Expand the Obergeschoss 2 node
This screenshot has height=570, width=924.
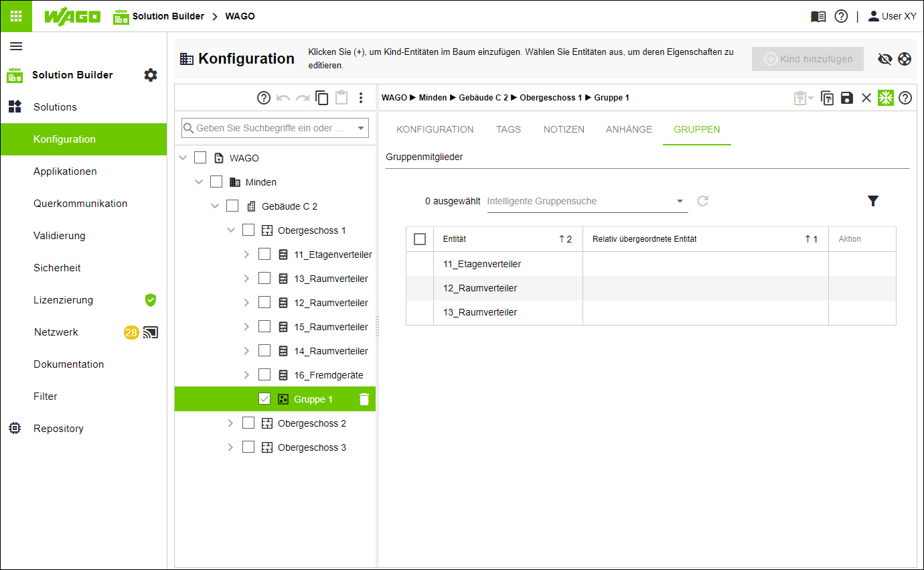click(x=230, y=423)
